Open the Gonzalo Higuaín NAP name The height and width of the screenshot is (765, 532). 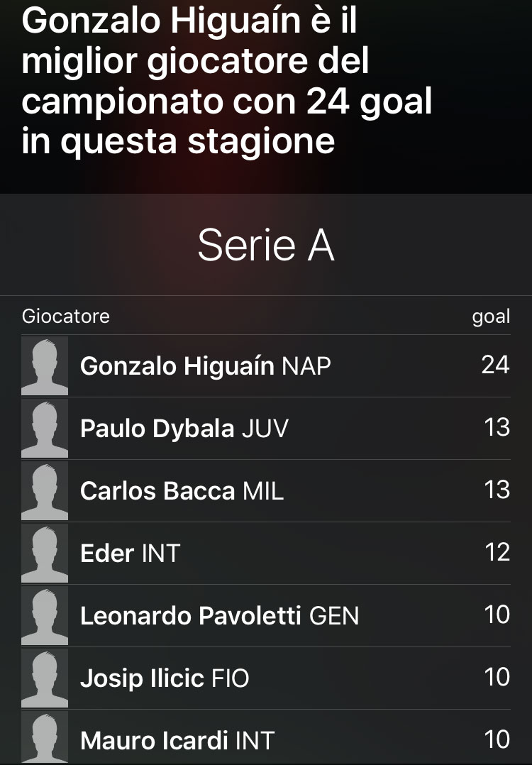coord(205,366)
